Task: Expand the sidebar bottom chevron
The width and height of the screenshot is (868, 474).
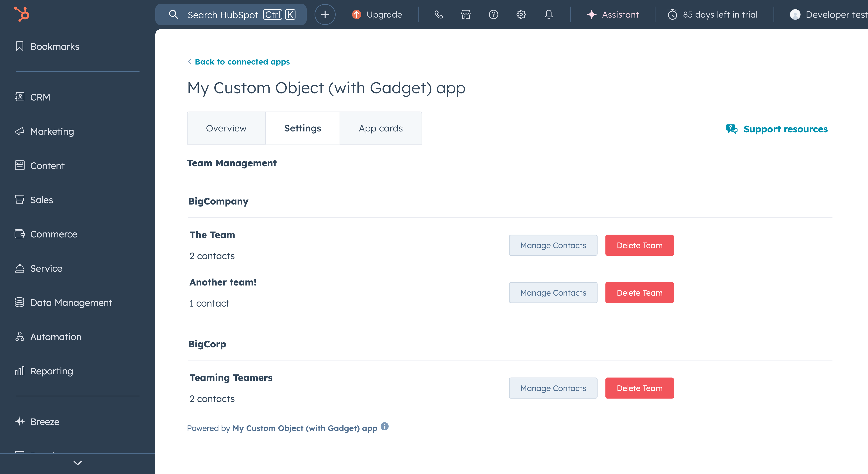Action: click(77, 463)
